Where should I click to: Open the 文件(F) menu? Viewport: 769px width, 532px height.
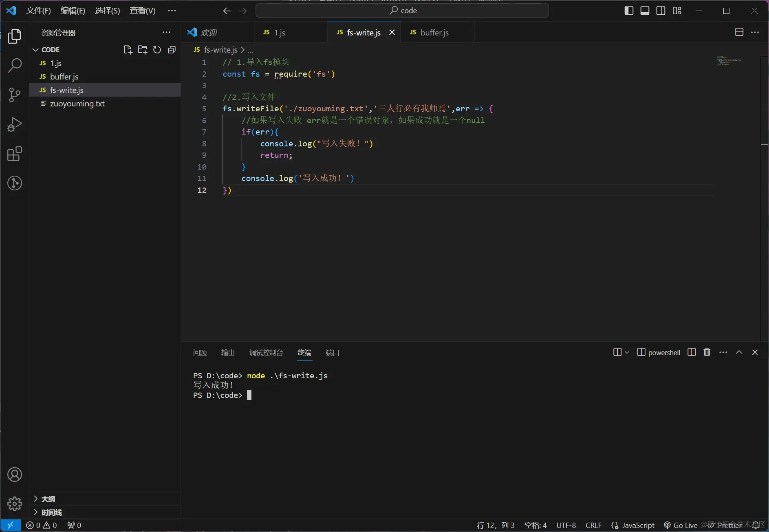pos(38,11)
